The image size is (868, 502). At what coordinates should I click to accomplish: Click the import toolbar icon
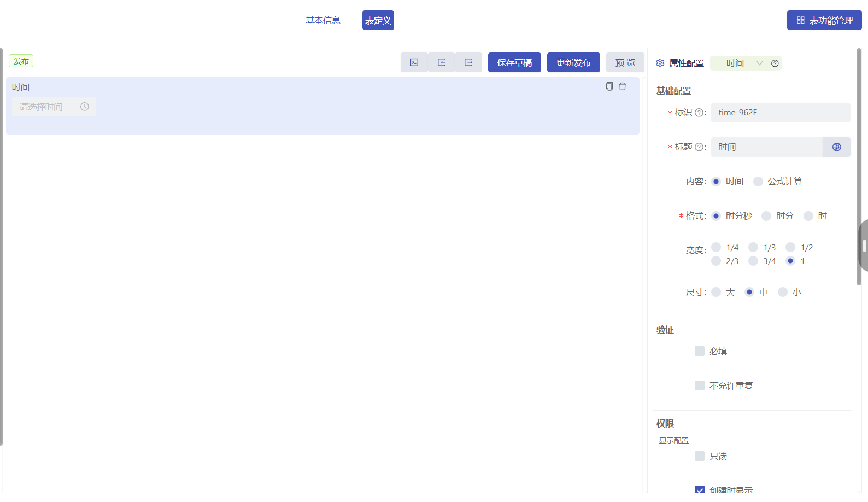click(442, 62)
